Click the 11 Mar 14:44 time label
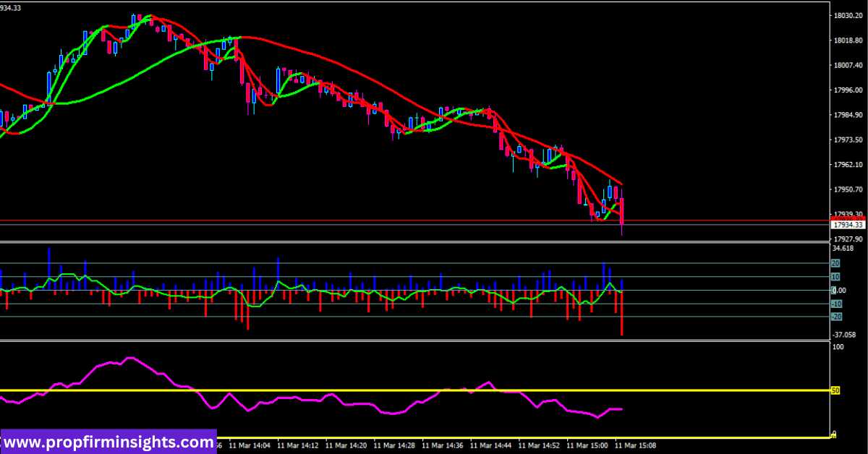 pos(491,445)
